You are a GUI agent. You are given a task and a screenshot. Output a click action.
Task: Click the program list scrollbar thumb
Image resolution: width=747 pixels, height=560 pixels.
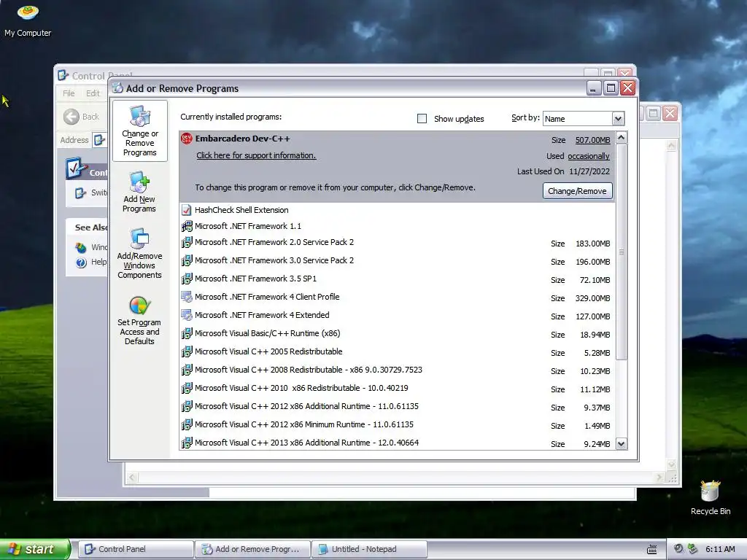click(622, 252)
